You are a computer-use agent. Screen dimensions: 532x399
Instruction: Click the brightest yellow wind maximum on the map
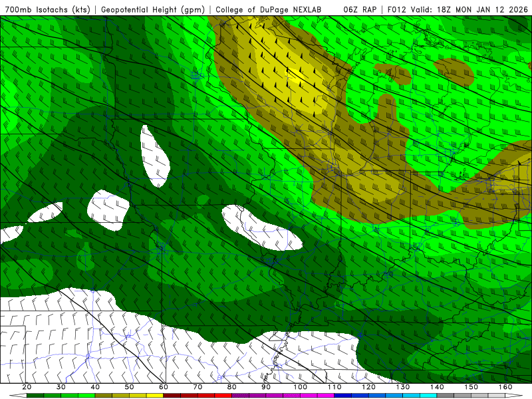coord(296,75)
